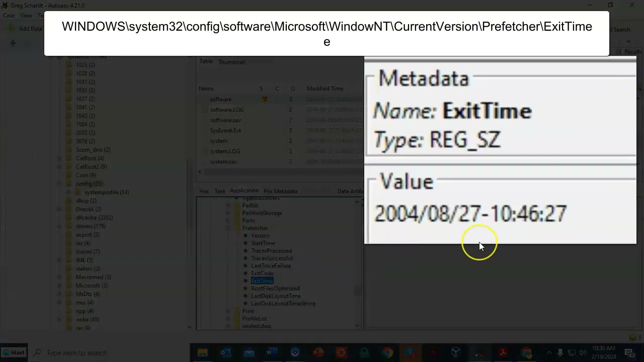The image size is (644, 362).
Task: Select the Version value under Prefetcher
Action: click(x=260, y=236)
